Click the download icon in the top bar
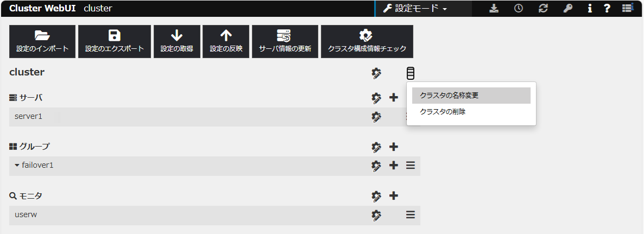Screen dimensions: 644x234 (x=494, y=9)
